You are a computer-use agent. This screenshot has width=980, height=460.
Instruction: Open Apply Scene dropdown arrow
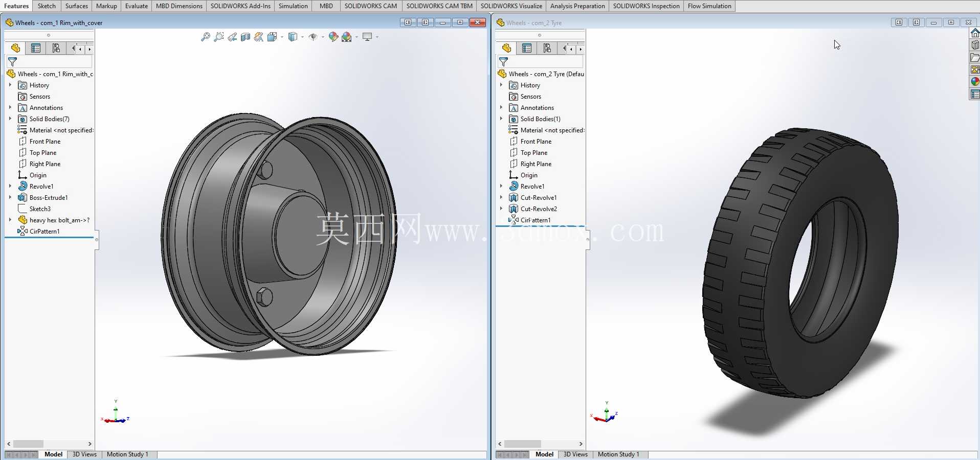pos(357,37)
